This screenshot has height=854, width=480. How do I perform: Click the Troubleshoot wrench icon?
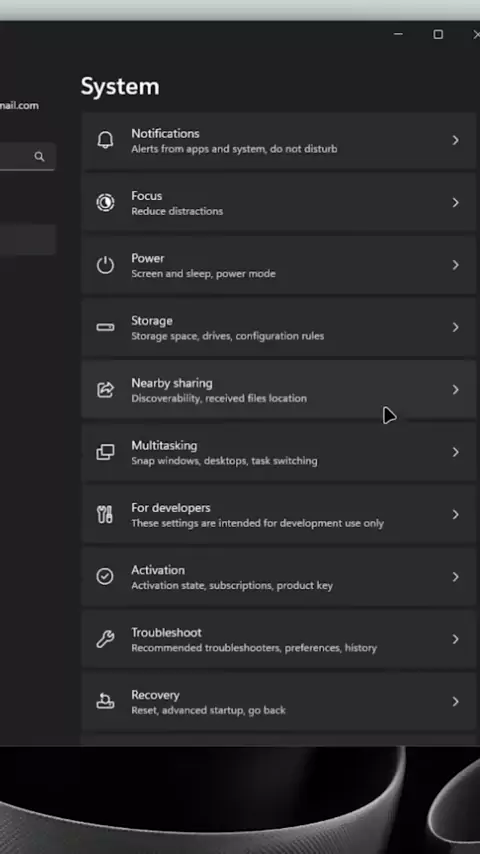pyautogui.click(x=105, y=639)
